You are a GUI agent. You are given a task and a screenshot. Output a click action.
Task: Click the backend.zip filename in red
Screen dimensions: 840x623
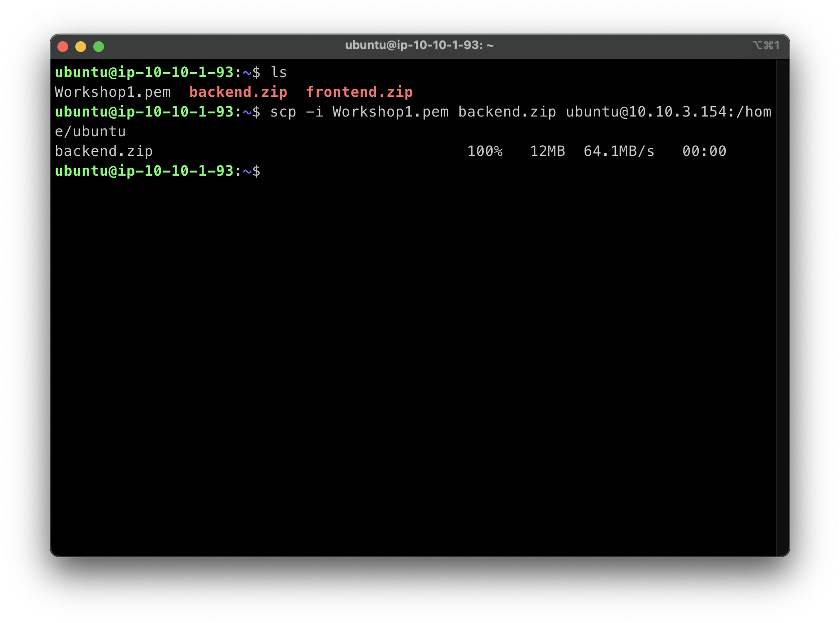pos(238,92)
